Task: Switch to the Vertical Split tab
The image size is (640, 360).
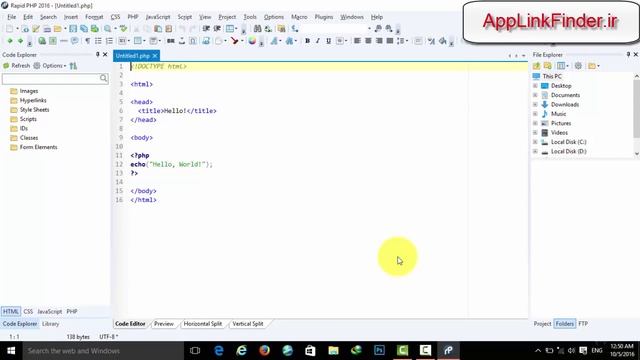Action: click(x=248, y=324)
